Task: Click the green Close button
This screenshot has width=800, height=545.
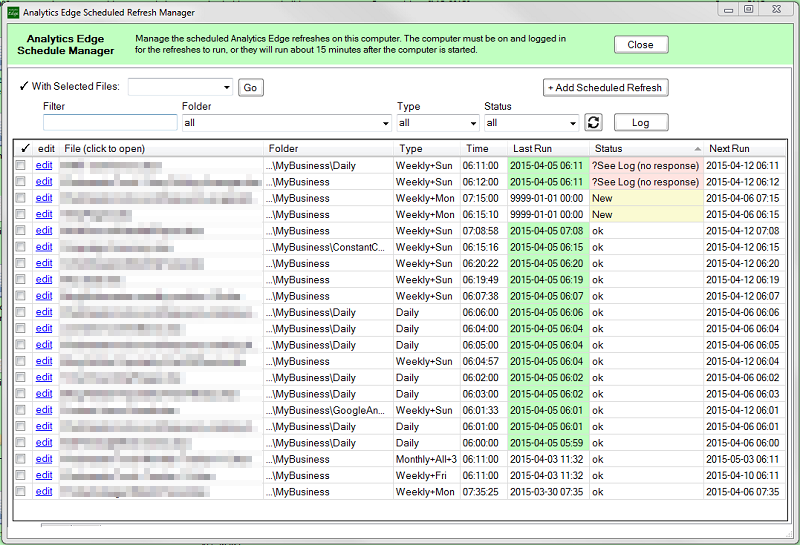Action: coord(640,45)
